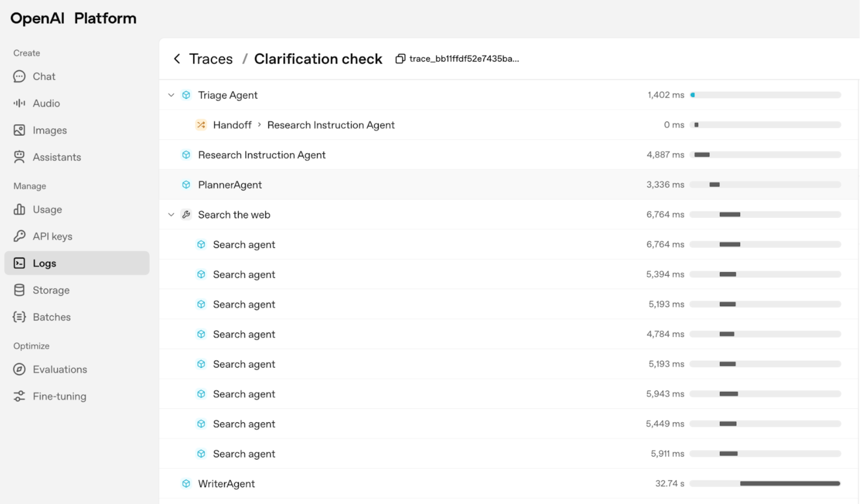
Task: Click the trace_bb11ffdf52e7435ba... ID text
Action: pos(464,59)
